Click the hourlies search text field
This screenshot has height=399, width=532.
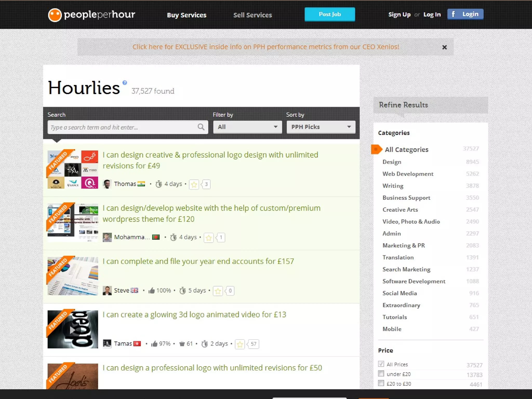click(x=122, y=127)
